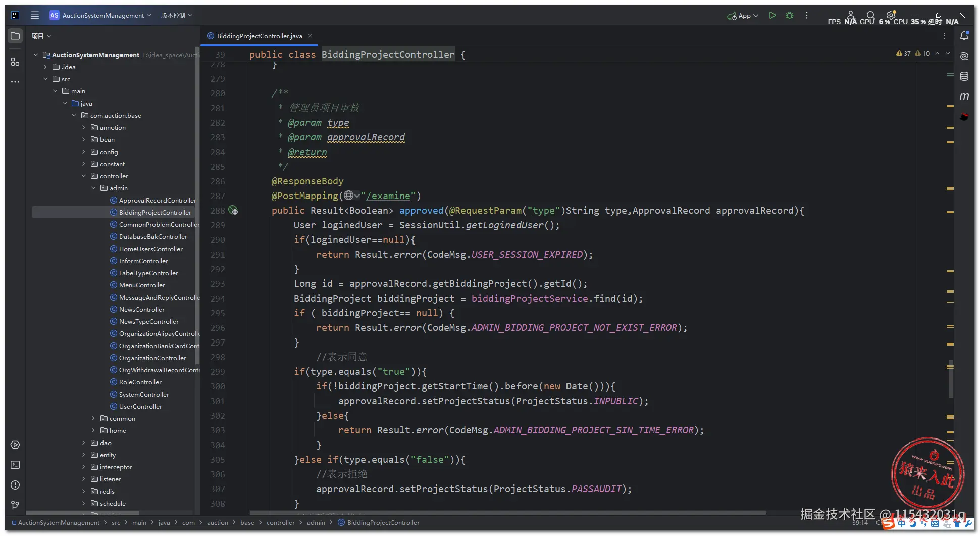This screenshot has width=980, height=536.
Task: Click breadcrumb "AuctionSystemManagement" in navigation bar
Action: pos(56,522)
